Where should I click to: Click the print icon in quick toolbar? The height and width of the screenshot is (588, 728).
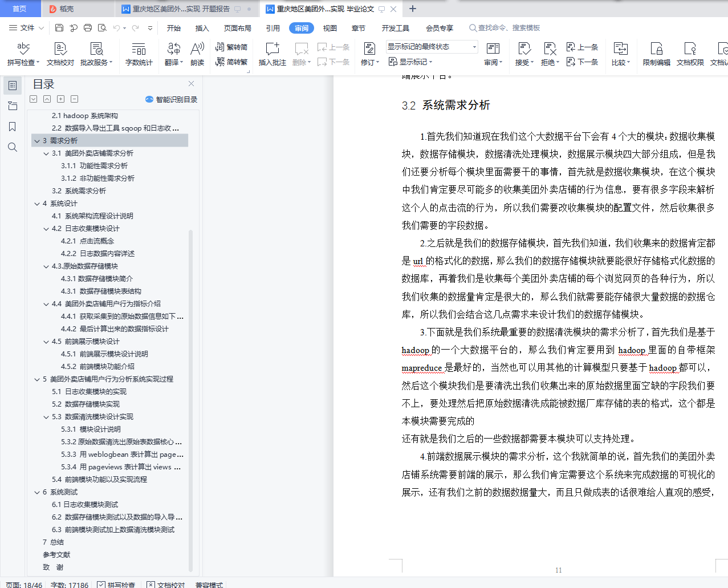pyautogui.click(x=88, y=28)
